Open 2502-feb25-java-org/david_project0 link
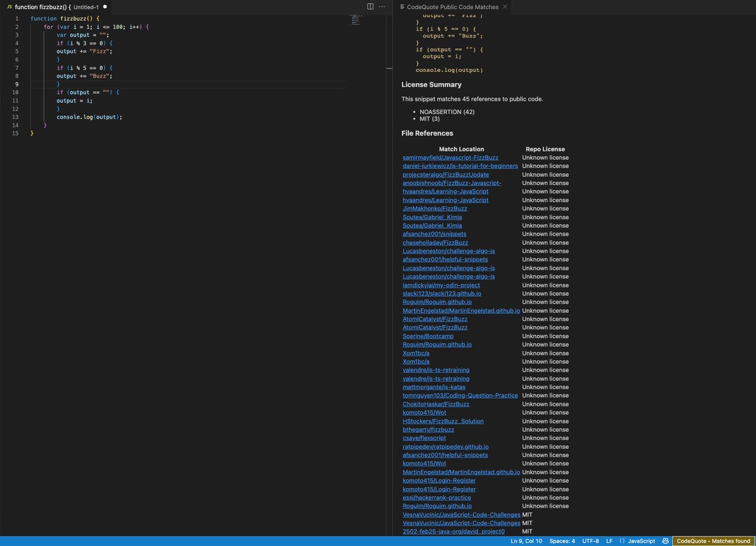This screenshot has height=546, width=756. pyautogui.click(x=454, y=532)
